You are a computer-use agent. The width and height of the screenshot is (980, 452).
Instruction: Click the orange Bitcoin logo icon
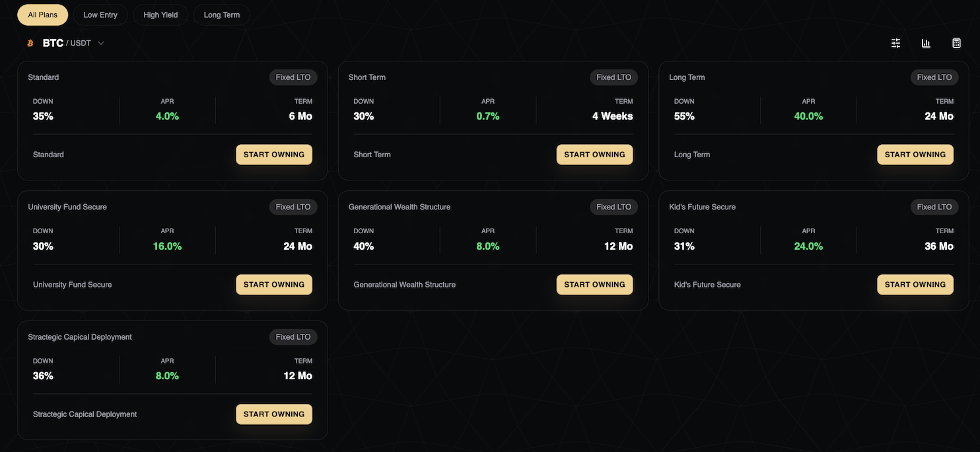pos(30,44)
